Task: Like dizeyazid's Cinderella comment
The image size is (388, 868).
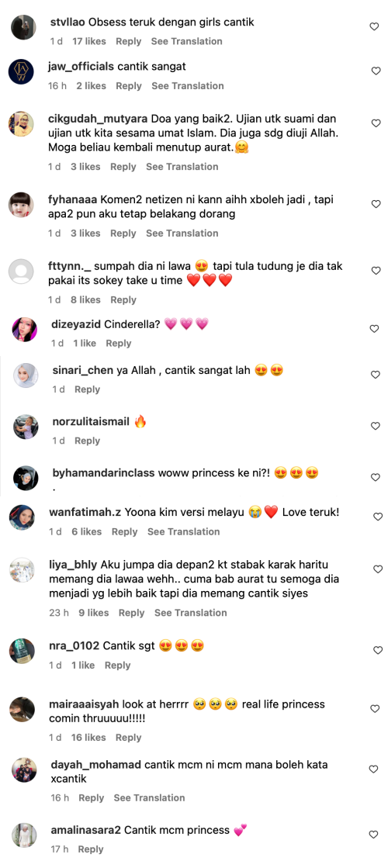Action: click(x=374, y=329)
